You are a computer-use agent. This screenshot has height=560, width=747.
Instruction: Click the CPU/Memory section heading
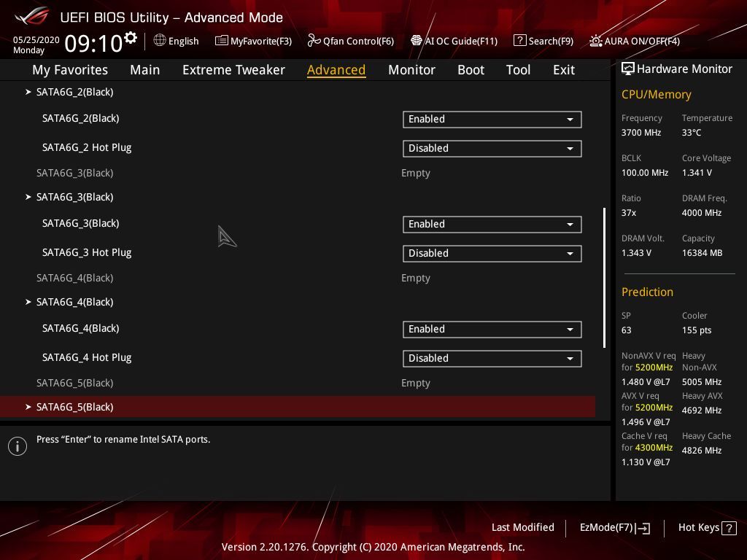[x=656, y=94]
